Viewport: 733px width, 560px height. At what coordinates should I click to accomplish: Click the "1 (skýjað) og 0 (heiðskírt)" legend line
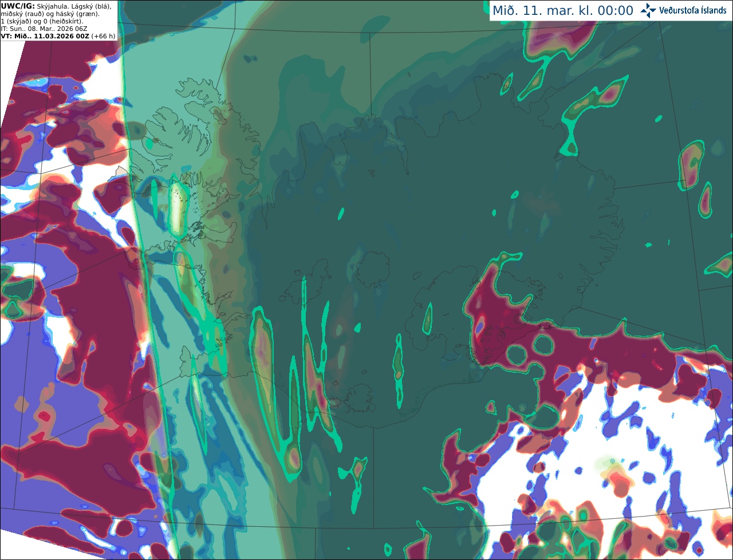(x=42, y=21)
